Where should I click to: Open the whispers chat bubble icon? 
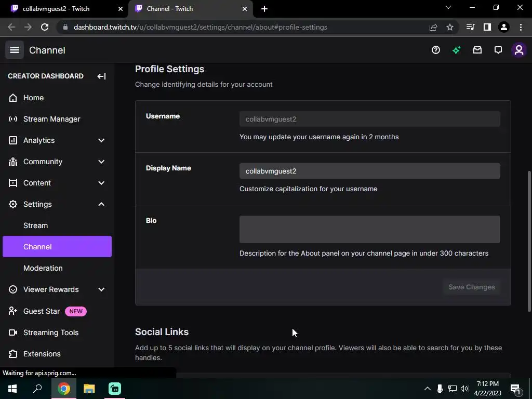[x=498, y=50]
